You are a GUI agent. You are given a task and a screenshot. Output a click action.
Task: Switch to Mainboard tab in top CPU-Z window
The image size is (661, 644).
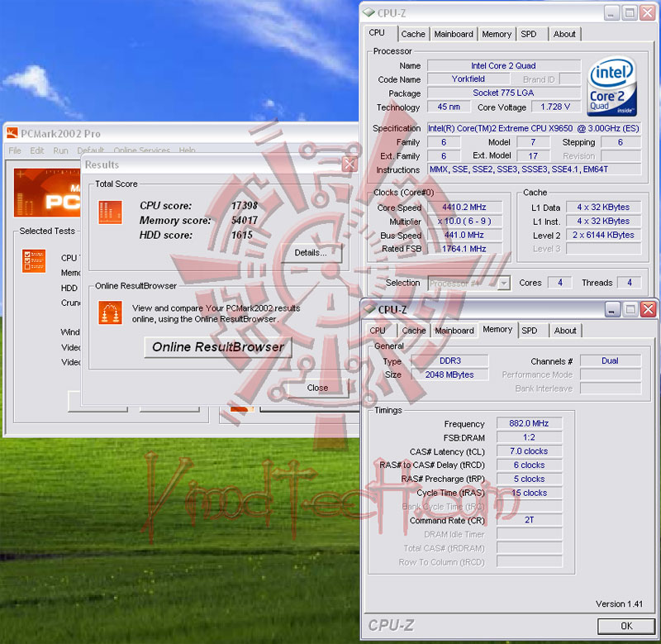(454, 34)
